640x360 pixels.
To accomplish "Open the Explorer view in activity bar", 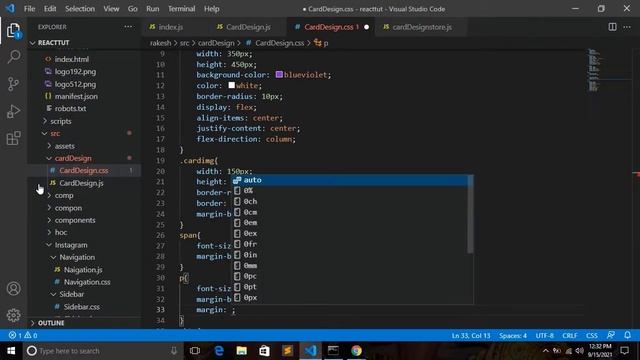I will [13, 30].
